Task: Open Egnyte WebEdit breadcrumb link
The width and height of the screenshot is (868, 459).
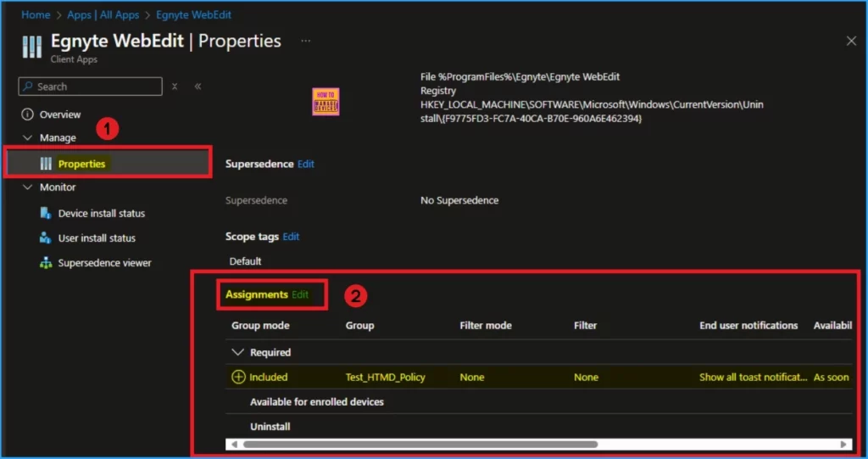Action: [194, 15]
